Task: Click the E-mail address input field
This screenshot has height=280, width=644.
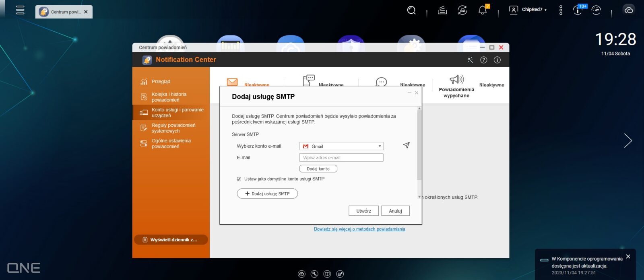Action: tap(341, 158)
